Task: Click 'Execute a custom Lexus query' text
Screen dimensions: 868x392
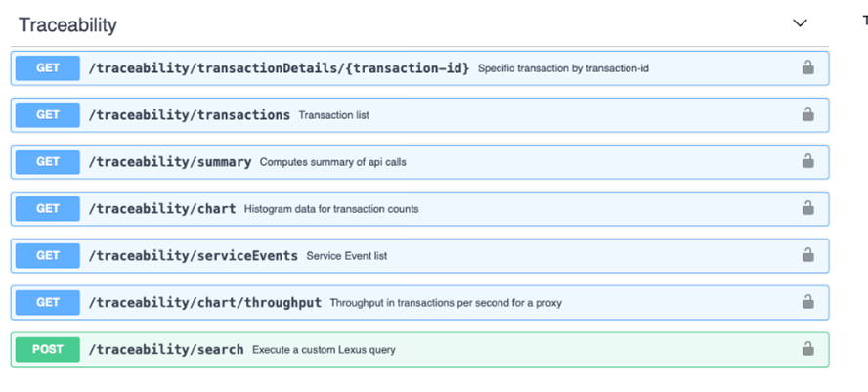Action: pos(324,350)
